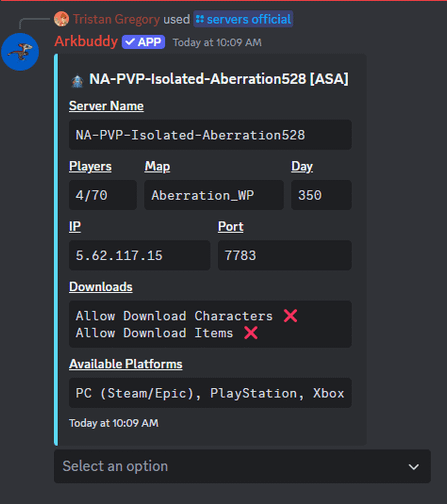Select the PC (Steam/Epic), PlayStation, Xbox text
The height and width of the screenshot is (504, 447).
click(210, 393)
